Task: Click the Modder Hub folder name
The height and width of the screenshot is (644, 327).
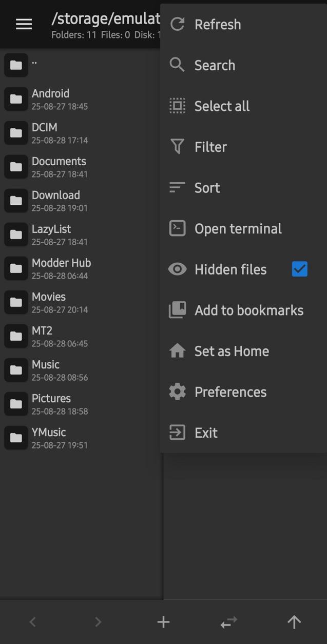Action: tap(61, 263)
